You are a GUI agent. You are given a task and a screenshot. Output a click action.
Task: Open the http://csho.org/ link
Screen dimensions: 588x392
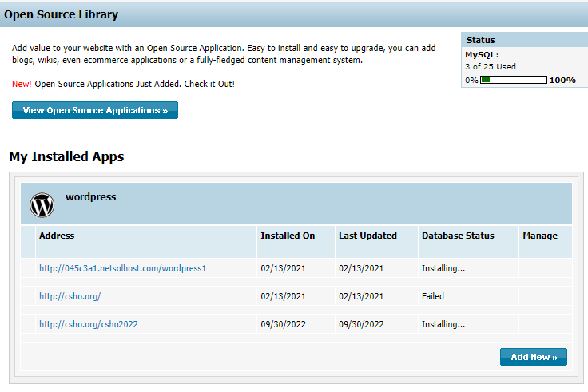coord(70,296)
